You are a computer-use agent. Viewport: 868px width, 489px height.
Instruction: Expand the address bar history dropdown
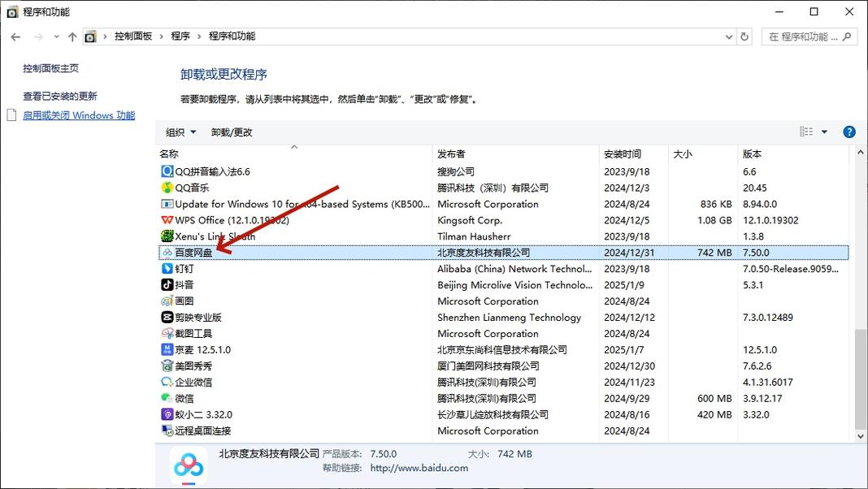[x=727, y=36]
